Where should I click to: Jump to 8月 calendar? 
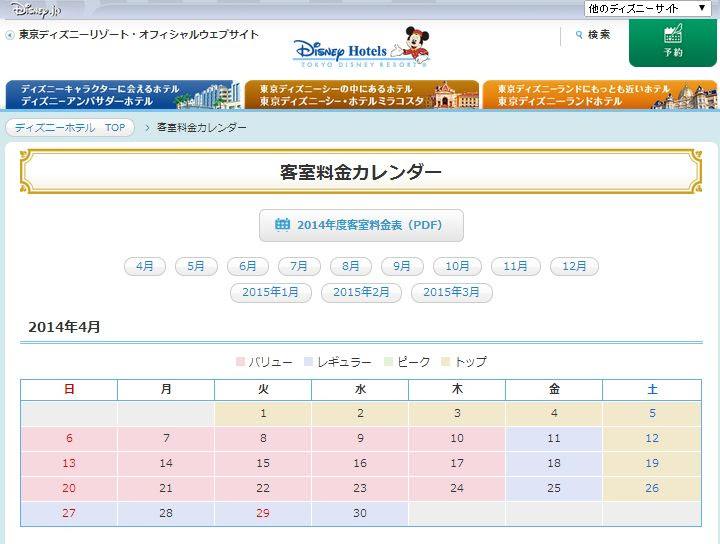350,266
